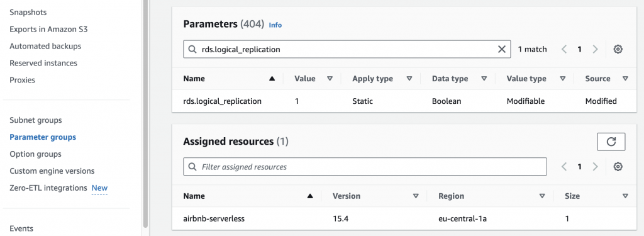Image resolution: width=644 pixels, height=236 pixels.
Task: Sort Parameters by Name column arrow
Action: click(272, 79)
